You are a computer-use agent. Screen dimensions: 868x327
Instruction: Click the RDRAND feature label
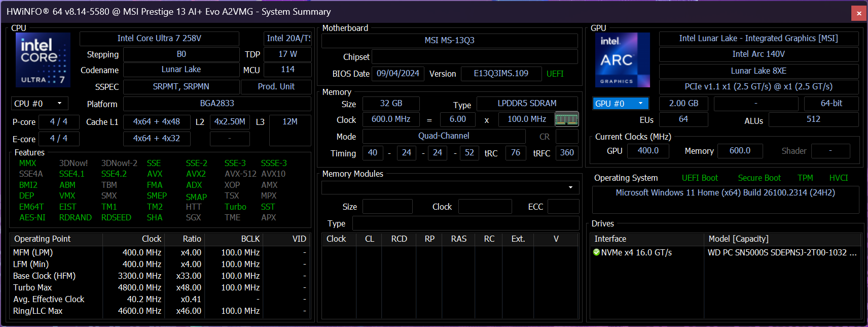[76, 218]
